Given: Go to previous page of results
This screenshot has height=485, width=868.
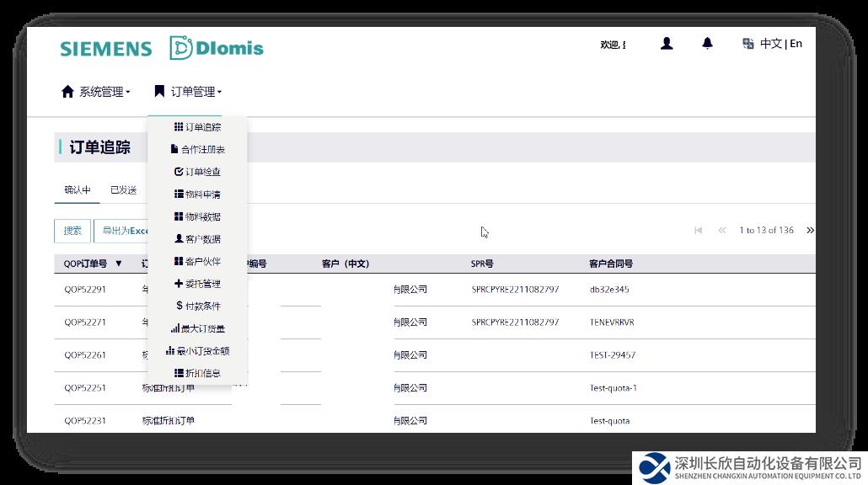Looking at the screenshot, I should point(721,230).
